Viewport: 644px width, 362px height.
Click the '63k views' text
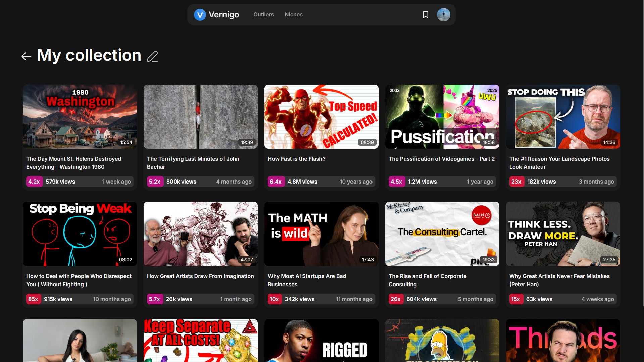click(539, 299)
